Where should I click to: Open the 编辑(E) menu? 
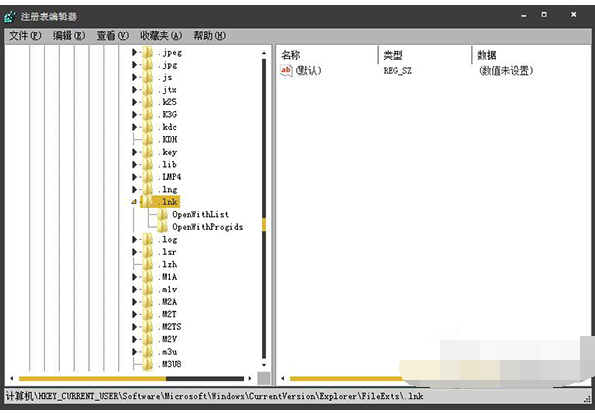coord(69,36)
